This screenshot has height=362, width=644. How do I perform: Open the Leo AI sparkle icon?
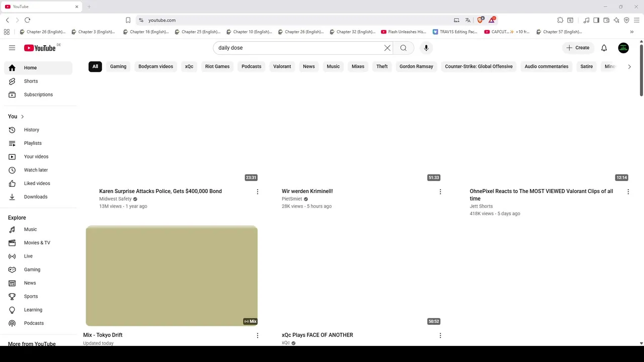click(x=616, y=20)
